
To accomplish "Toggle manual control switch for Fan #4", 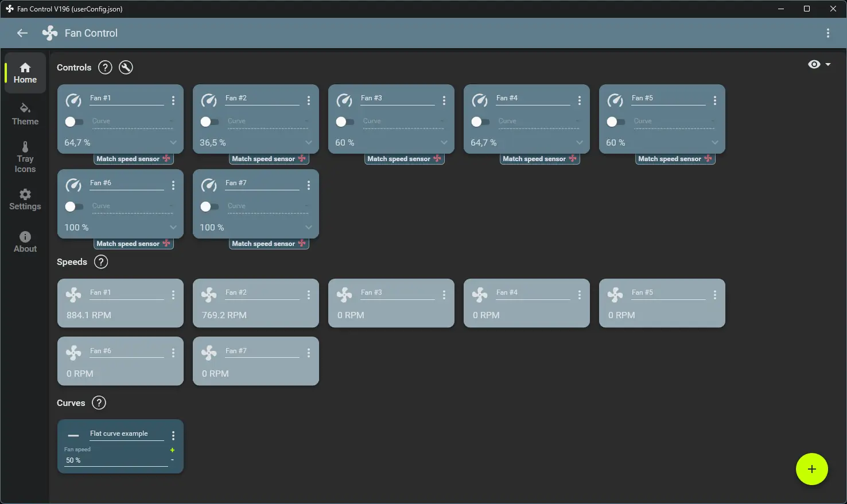I will [x=480, y=122].
